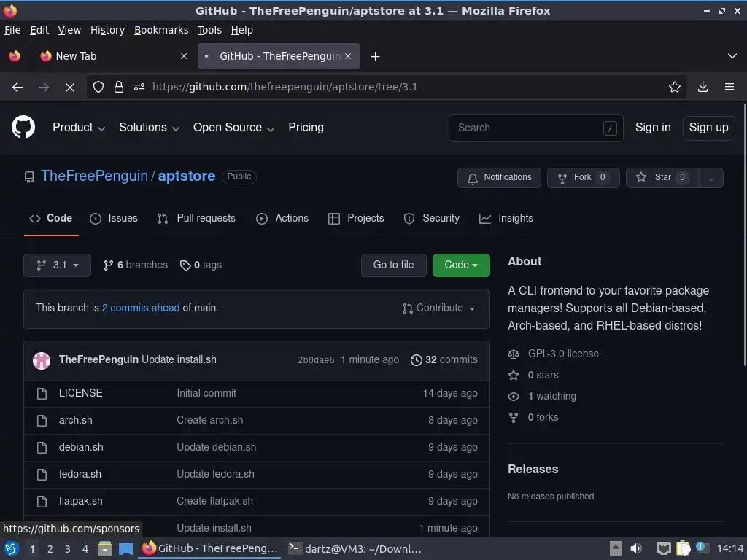Open the Firefox downloads panel

coord(703,87)
